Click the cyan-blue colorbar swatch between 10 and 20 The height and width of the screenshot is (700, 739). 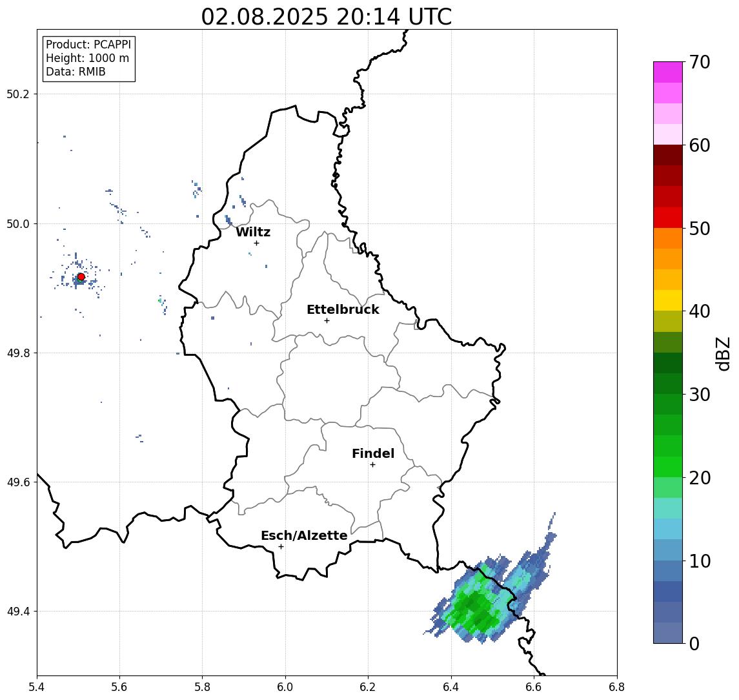click(x=668, y=530)
